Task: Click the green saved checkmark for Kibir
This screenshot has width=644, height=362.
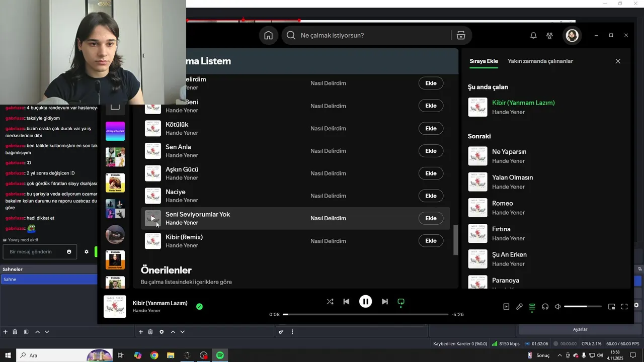Action: point(199,306)
